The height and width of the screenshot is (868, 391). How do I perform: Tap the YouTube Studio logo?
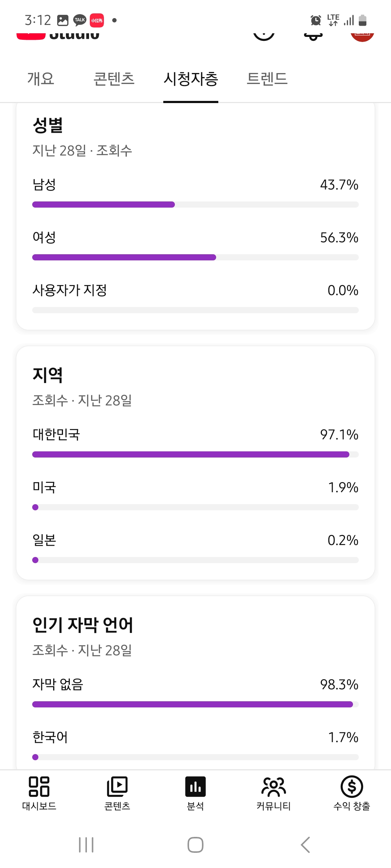click(58, 35)
